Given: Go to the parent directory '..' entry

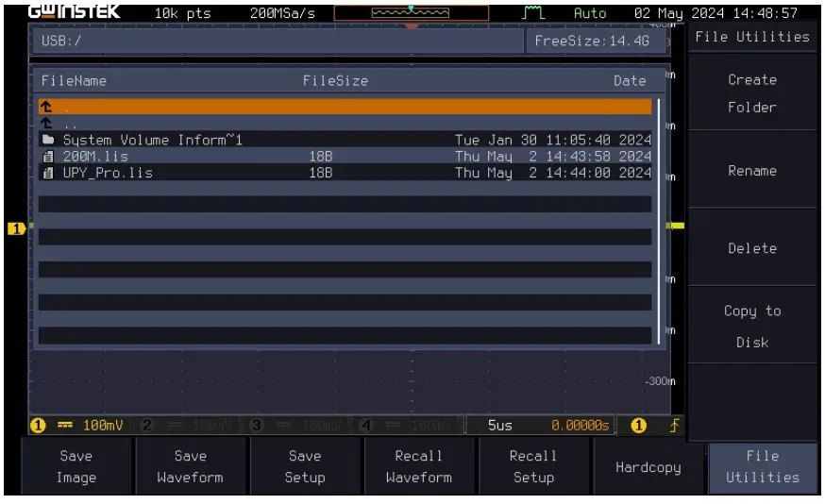Looking at the screenshot, I should point(345,124).
